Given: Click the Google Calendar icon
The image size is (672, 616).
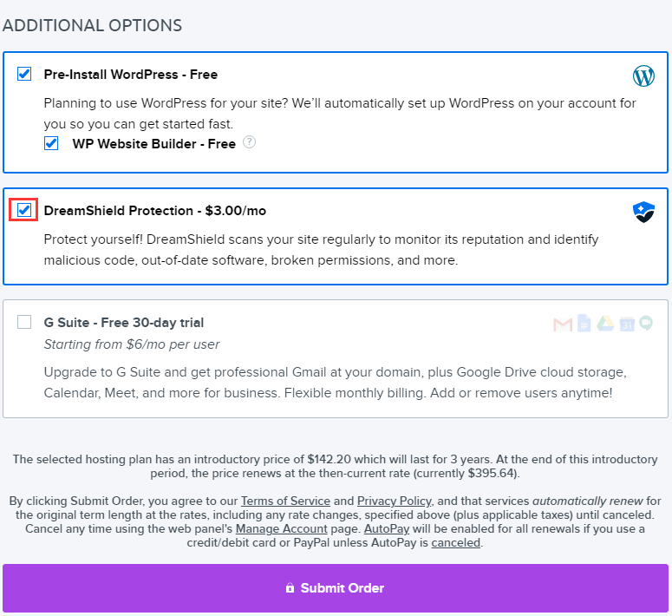Looking at the screenshot, I should [627, 324].
